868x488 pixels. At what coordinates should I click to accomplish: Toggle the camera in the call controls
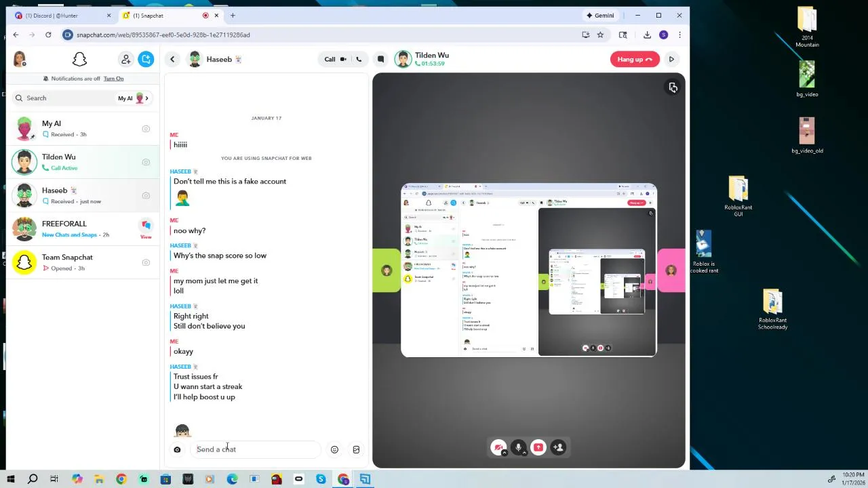pos(498,447)
